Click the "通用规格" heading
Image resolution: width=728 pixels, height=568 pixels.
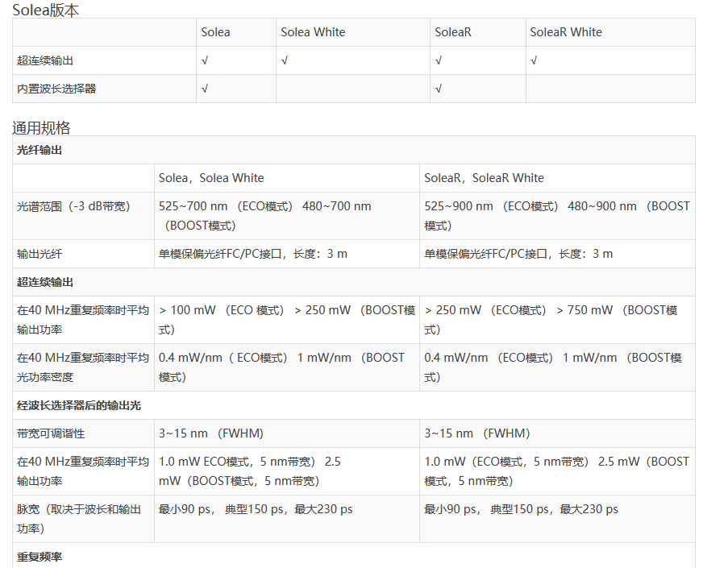click(x=41, y=127)
